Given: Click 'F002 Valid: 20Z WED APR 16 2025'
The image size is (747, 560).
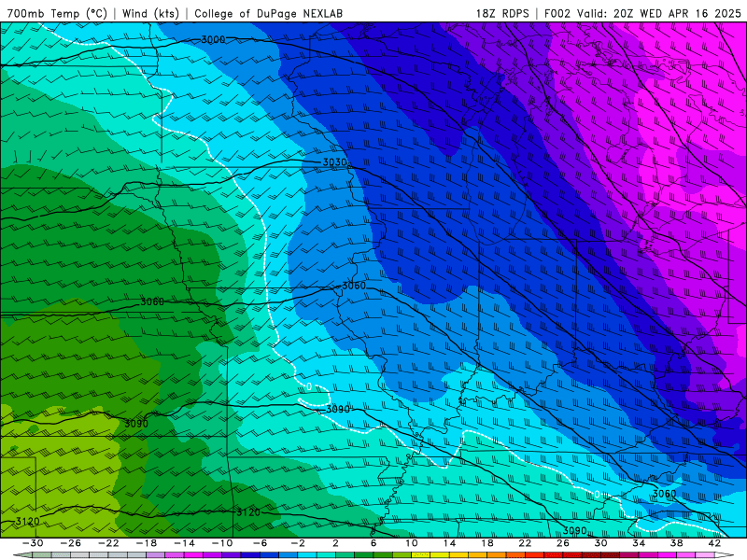Looking at the screenshot, I should 642,13.
